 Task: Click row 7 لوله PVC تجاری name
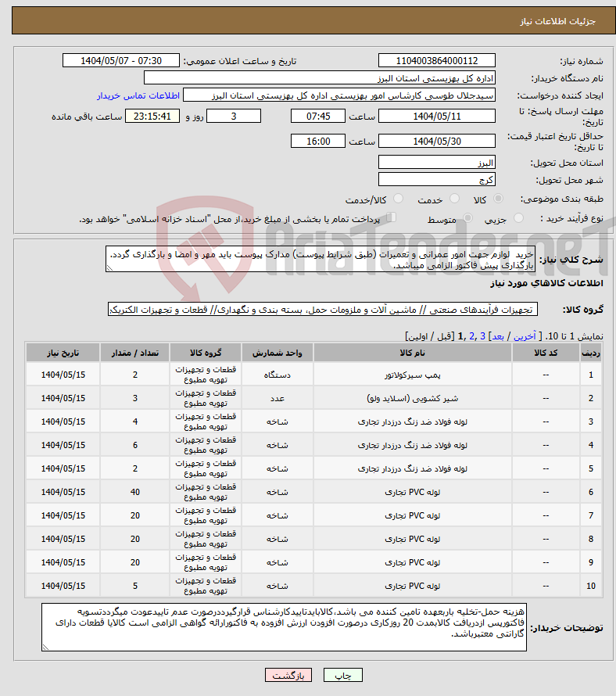tap(412, 516)
